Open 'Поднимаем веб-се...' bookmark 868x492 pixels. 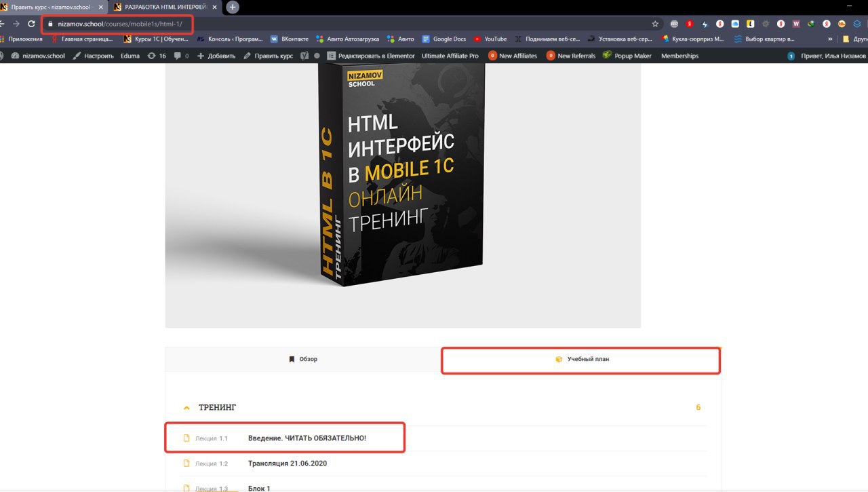point(547,39)
